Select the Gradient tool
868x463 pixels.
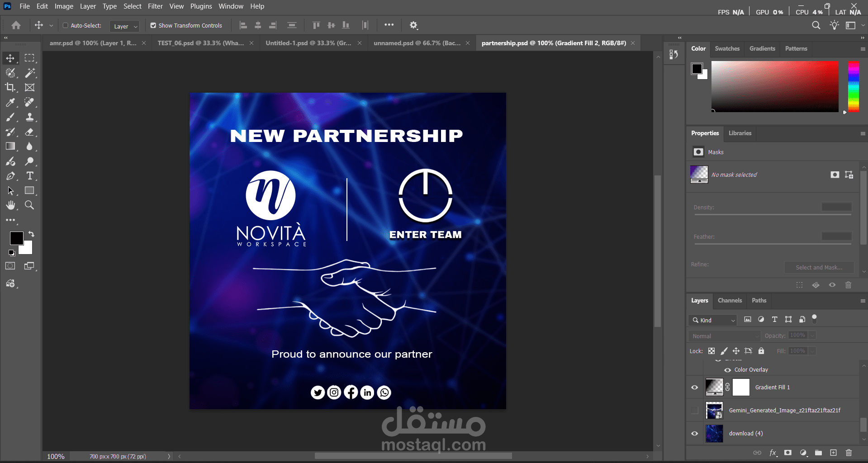10,146
